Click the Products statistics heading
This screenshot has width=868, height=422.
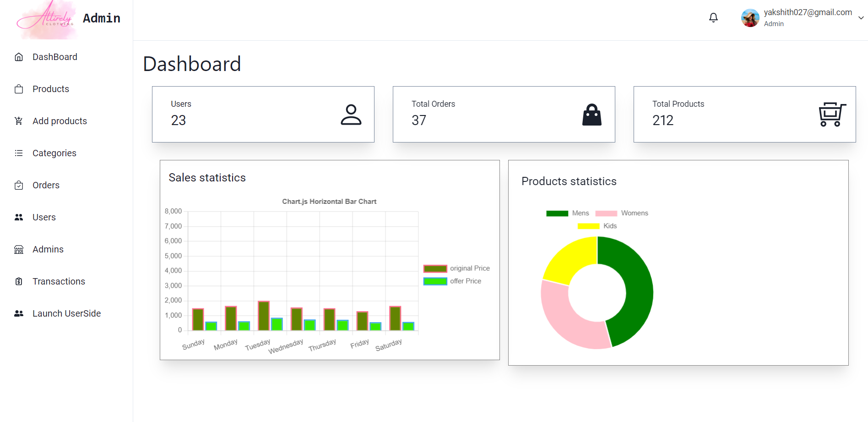(569, 181)
